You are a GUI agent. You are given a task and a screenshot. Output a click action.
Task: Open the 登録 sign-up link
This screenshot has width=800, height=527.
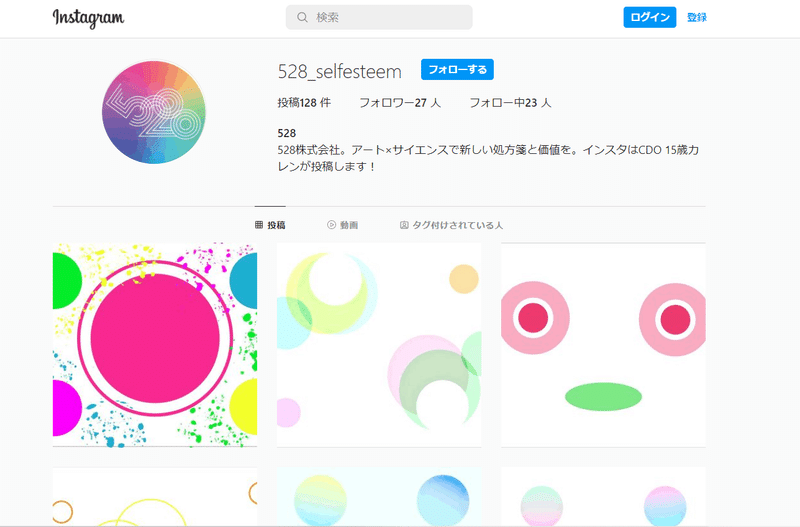(696, 17)
